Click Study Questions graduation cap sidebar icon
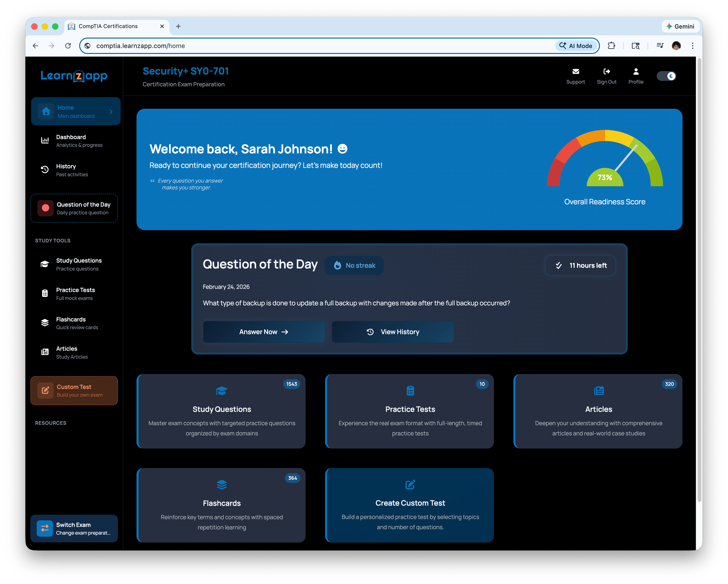 (x=45, y=264)
